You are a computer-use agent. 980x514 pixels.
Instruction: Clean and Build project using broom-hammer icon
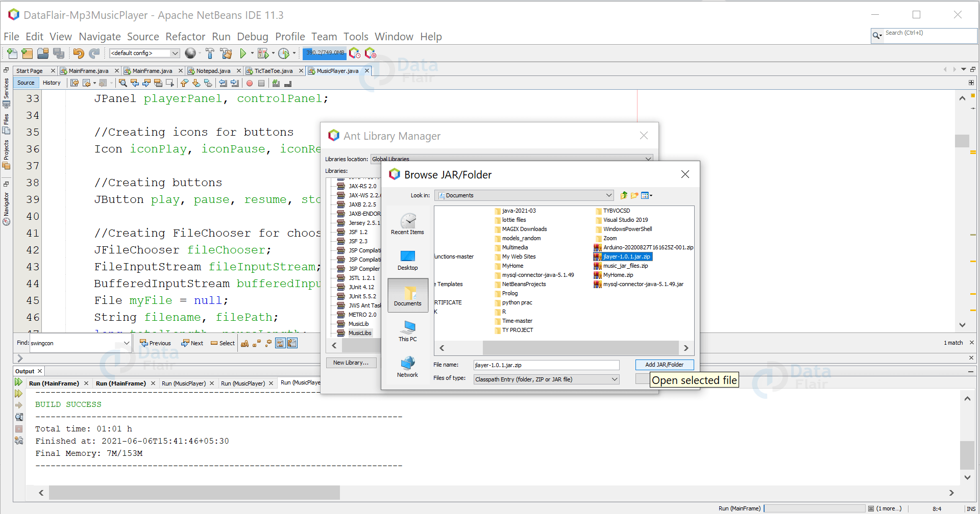[x=226, y=53]
